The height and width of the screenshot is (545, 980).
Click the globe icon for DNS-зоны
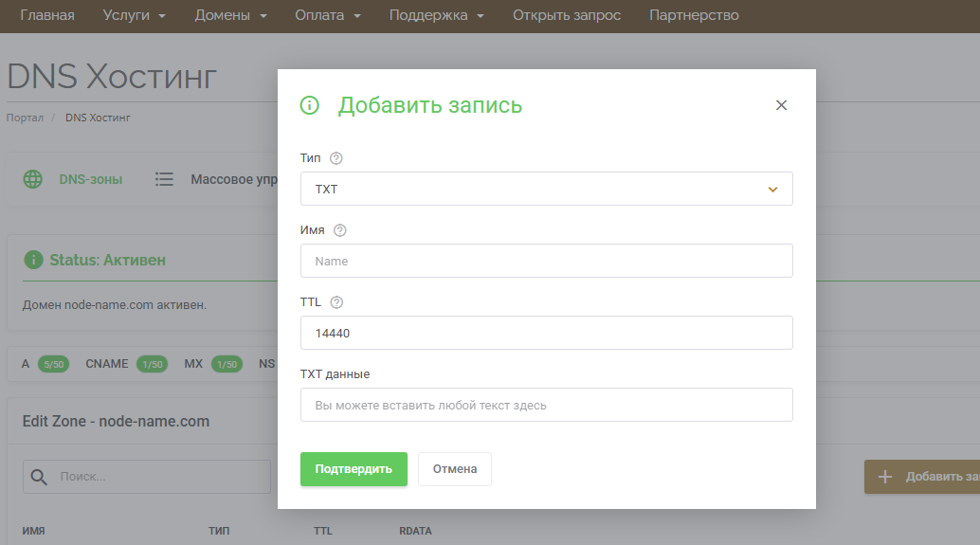(x=32, y=179)
